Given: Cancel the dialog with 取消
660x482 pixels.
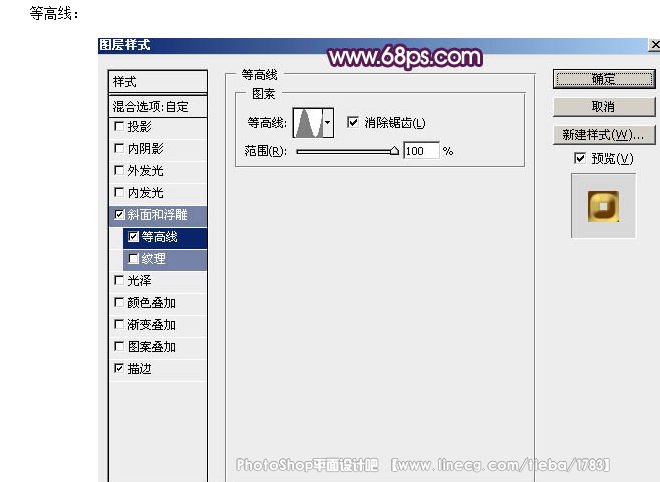Looking at the screenshot, I should pyautogui.click(x=604, y=107).
